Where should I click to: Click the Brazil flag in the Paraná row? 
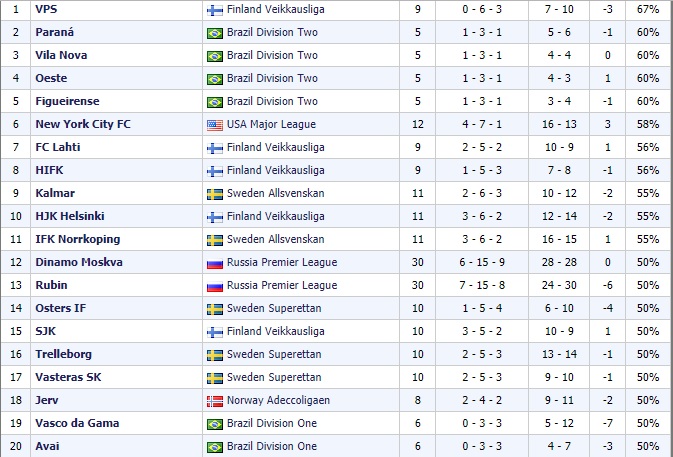coord(215,33)
